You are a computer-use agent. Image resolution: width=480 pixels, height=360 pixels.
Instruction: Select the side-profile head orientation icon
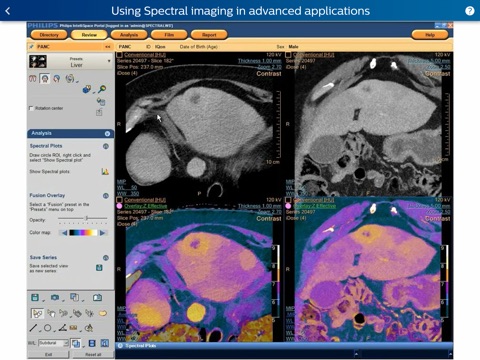[57, 79]
